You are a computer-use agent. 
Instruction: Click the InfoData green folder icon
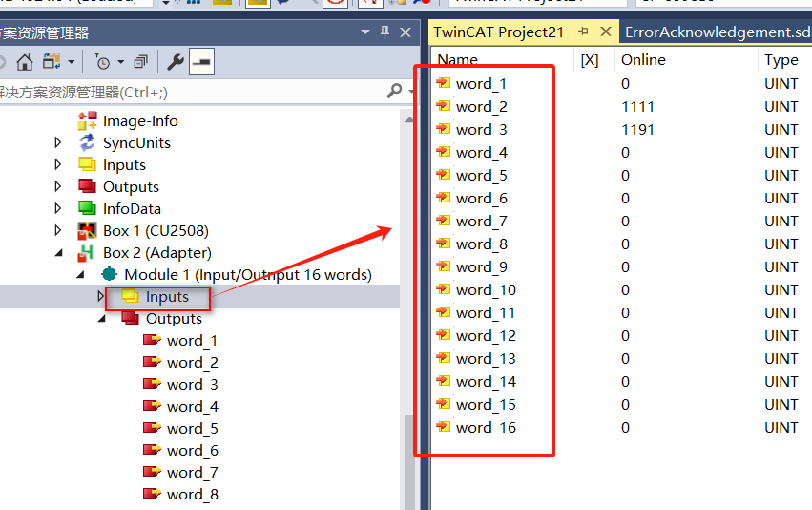(87, 209)
